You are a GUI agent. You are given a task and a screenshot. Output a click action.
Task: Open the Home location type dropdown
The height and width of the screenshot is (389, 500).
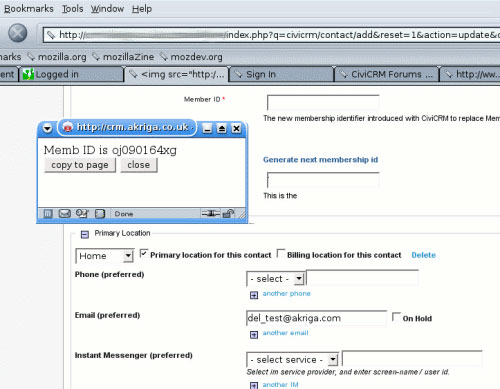(105, 256)
